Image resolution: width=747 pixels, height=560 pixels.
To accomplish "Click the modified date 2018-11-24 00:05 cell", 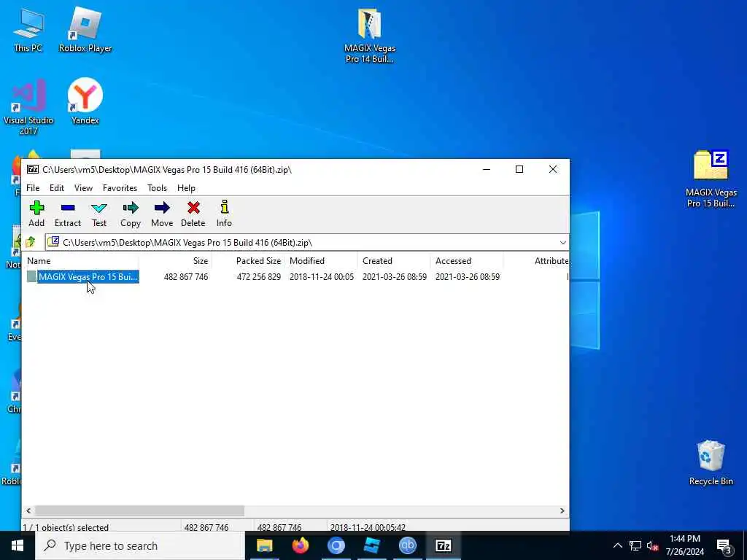I will tap(322, 277).
